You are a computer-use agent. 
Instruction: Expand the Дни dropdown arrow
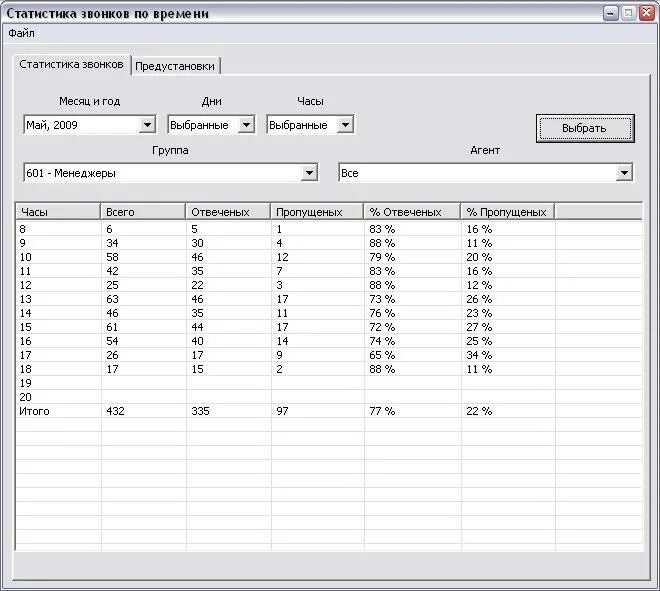tap(246, 125)
